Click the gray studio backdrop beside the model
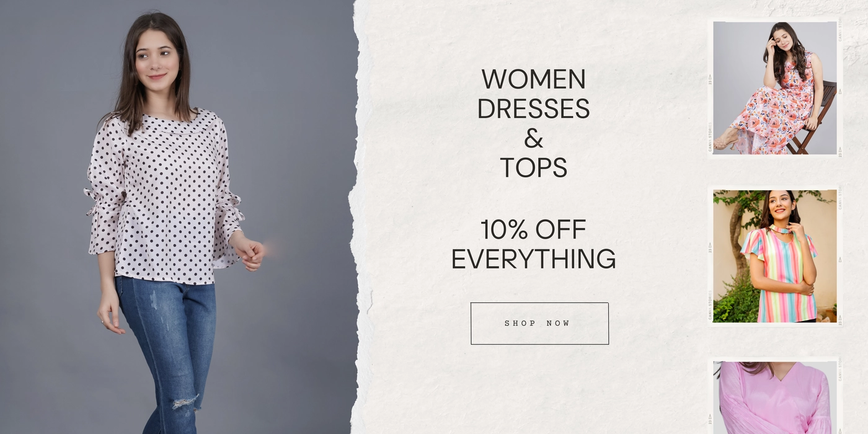 tap(298, 155)
